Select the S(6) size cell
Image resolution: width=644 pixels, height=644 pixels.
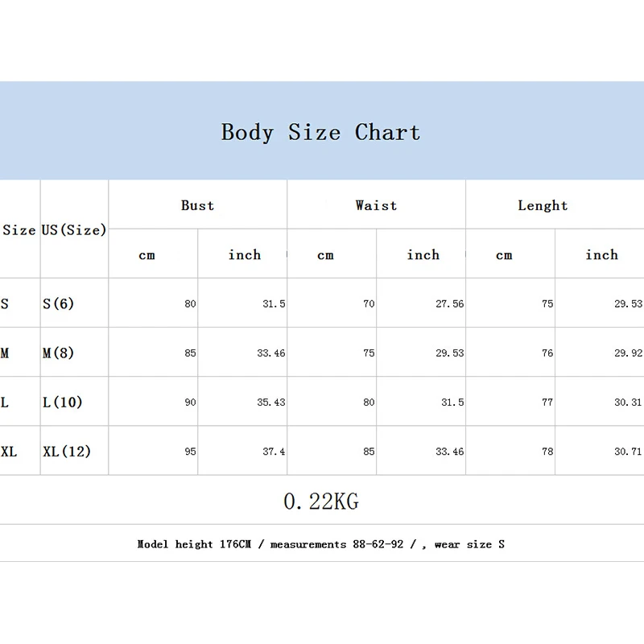coord(58,303)
